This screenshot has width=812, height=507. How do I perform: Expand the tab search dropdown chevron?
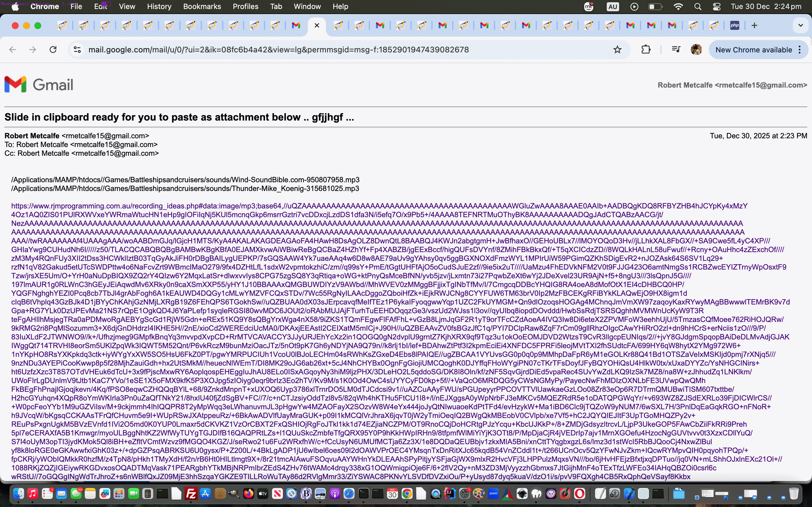tap(800, 25)
